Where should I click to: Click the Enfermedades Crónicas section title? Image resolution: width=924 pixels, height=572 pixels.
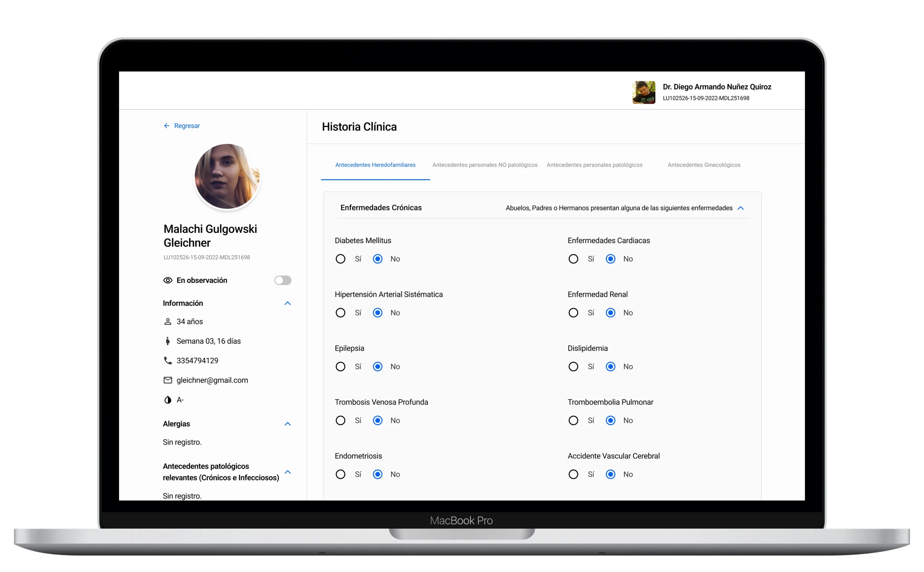(381, 208)
